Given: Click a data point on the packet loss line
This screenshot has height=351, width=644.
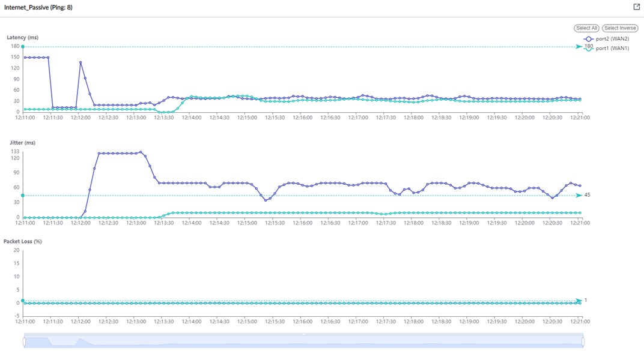Looking at the screenshot, I should [x=300, y=304].
